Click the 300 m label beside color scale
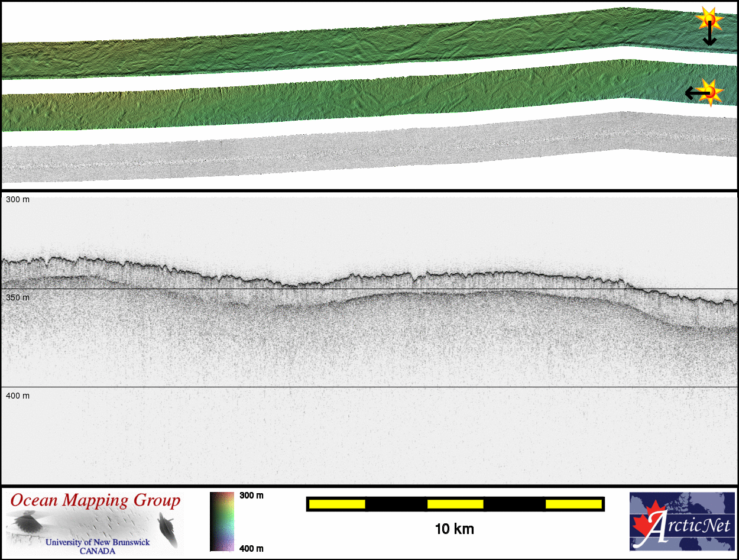The height and width of the screenshot is (560, 739). [x=251, y=496]
